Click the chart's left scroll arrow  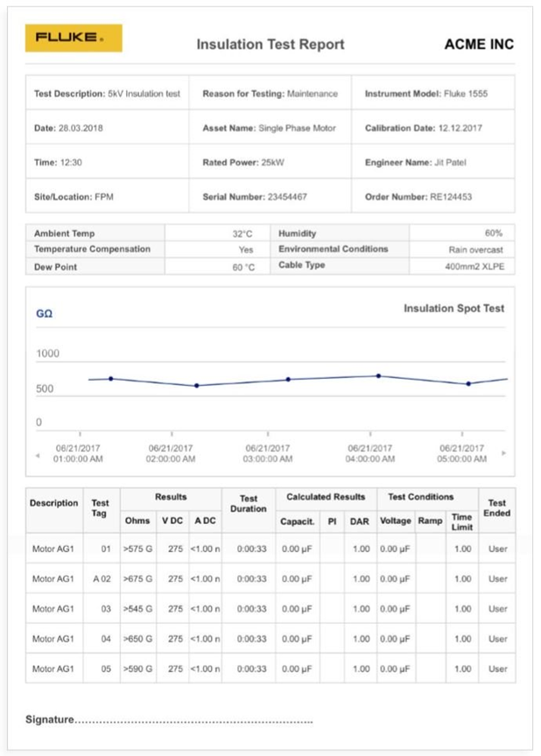point(38,456)
